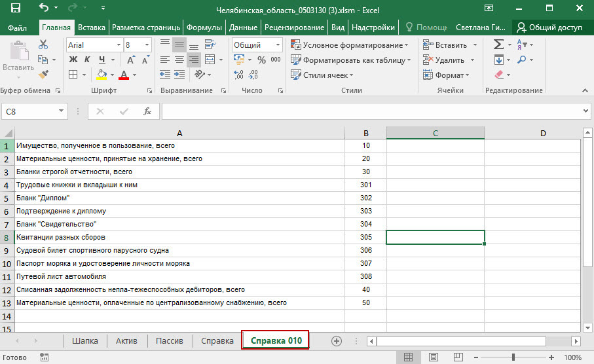Align text right

[194, 60]
